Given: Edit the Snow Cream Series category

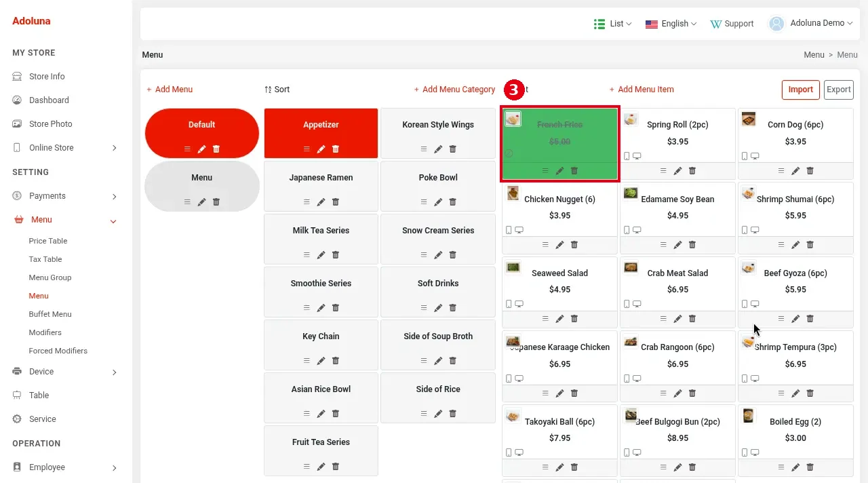Looking at the screenshot, I should pos(438,255).
